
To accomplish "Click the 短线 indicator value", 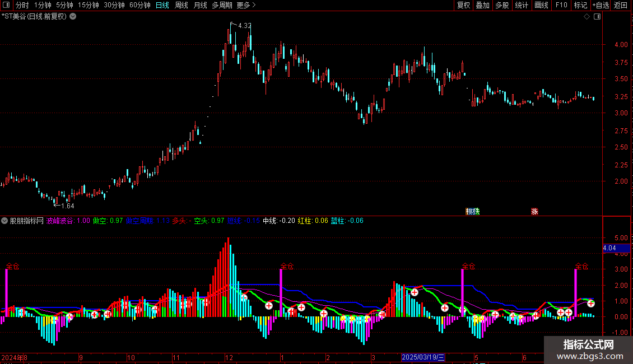I will pyautogui.click(x=244, y=221).
